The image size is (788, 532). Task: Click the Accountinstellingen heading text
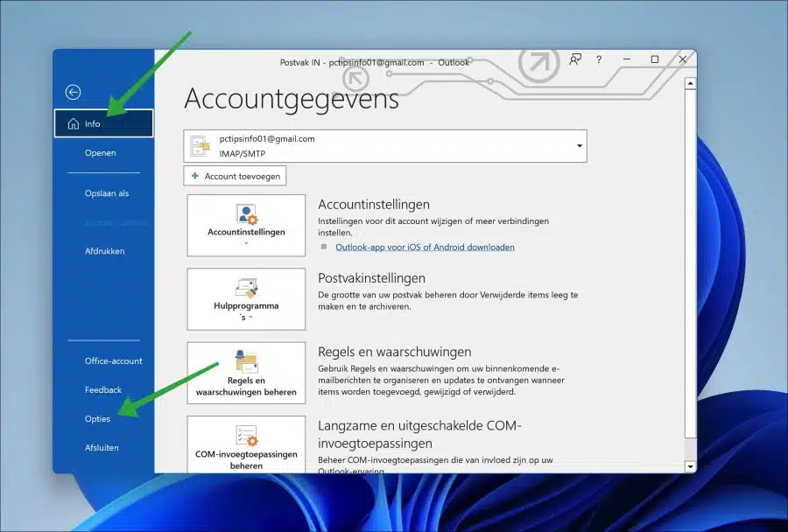click(x=373, y=205)
